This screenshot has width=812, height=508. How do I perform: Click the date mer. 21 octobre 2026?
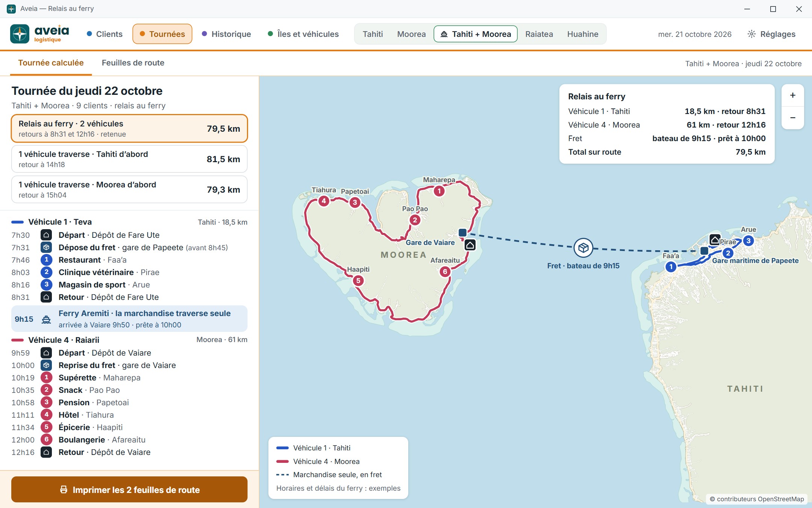click(695, 34)
